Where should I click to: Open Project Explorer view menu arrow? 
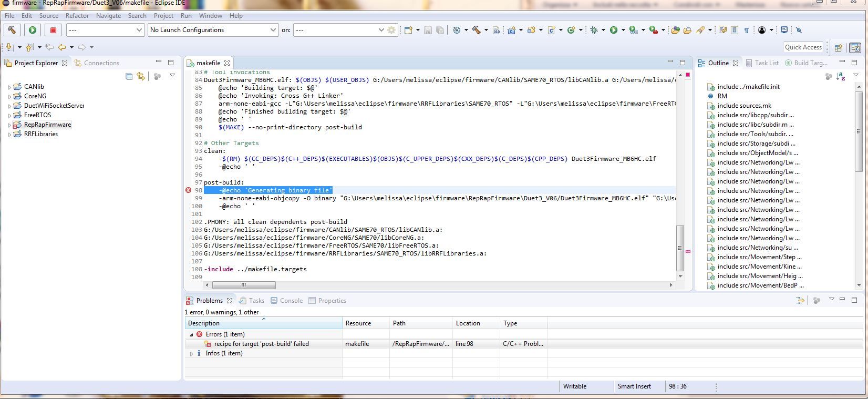(x=172, y=76)
